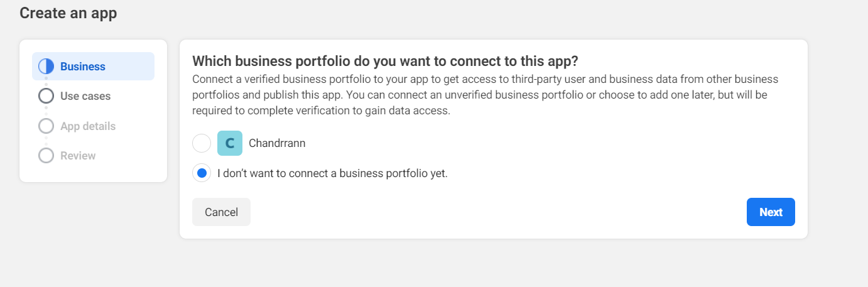
Task: Select the Chandrrann business portfolio radio button
Action: (202, 143)
